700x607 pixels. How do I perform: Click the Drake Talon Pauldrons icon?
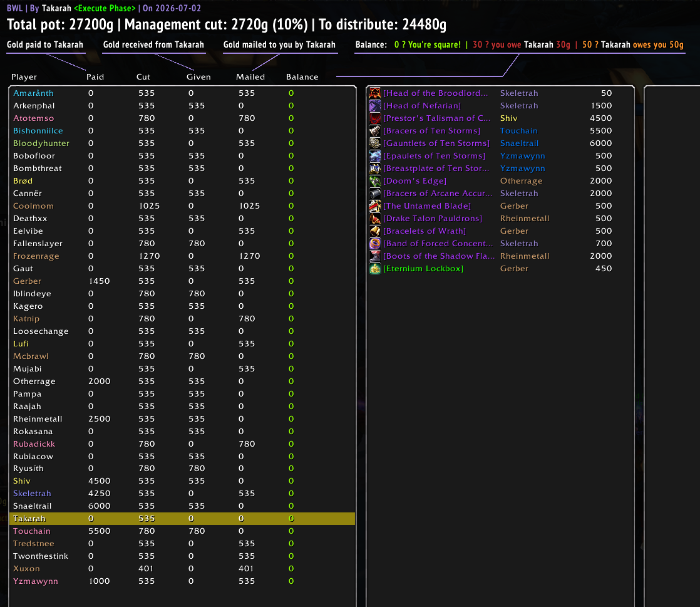coord(375,218)
